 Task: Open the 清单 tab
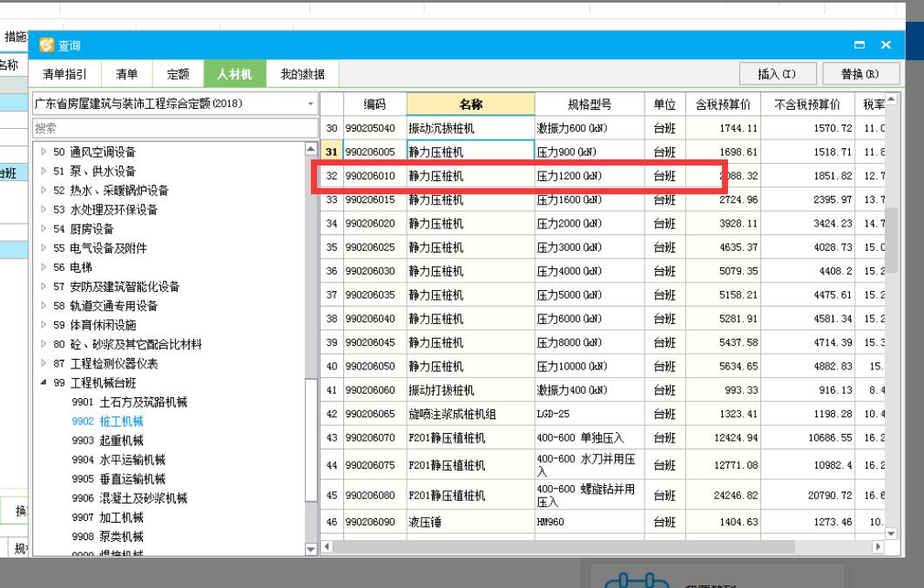pos(126,74)
